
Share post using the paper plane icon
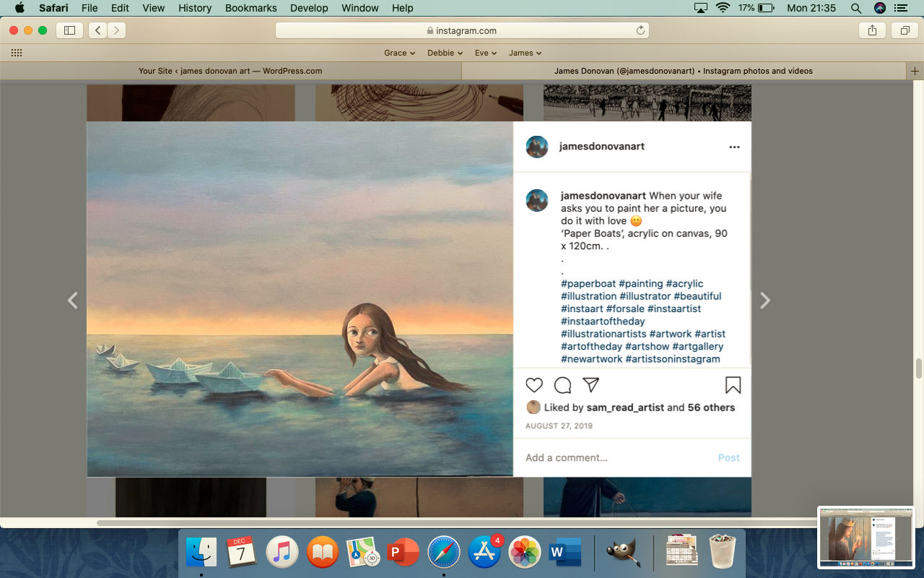(x=590, y=385)
